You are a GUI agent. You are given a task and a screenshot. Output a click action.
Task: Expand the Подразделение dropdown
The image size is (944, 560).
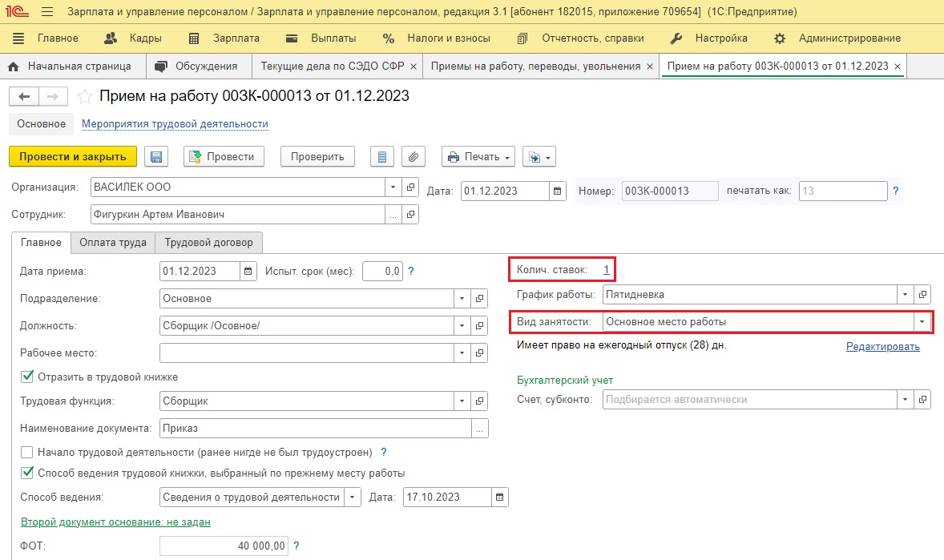462,299
